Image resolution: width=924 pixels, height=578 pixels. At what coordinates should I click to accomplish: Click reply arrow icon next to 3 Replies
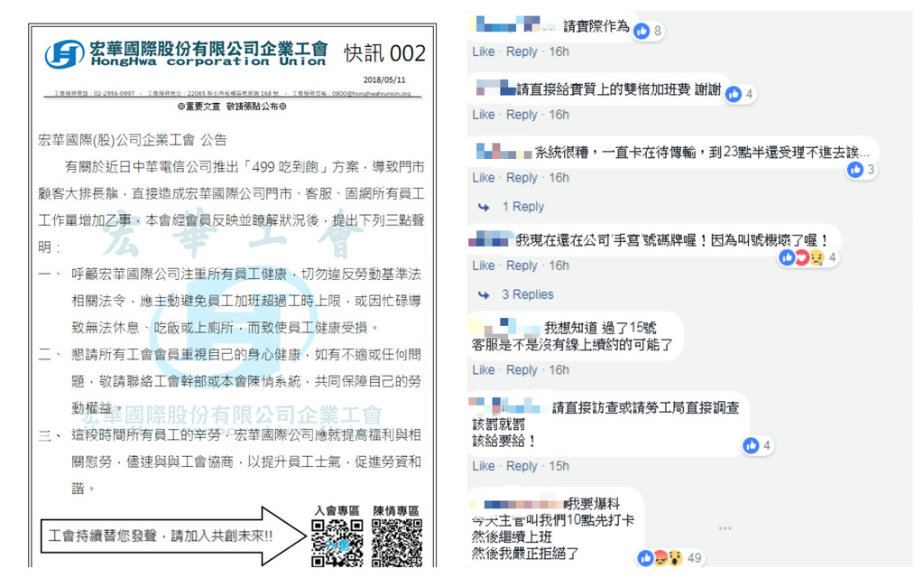point(484,295)
